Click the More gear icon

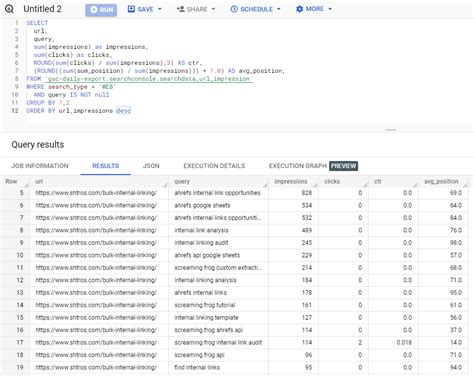coord(299,9)
